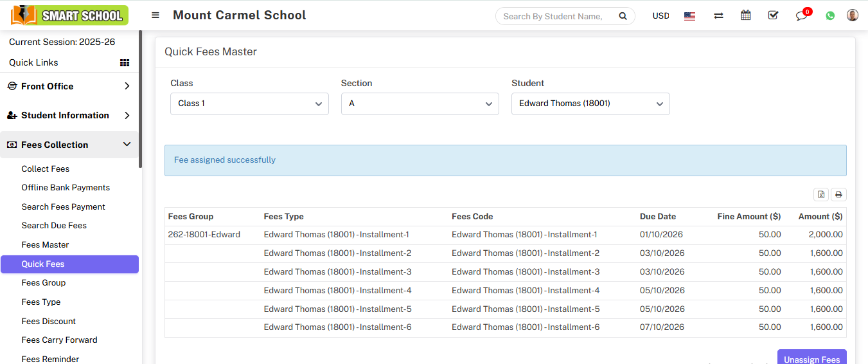Go to Fees Master page
868x364 pixels.
click(45, 244)
